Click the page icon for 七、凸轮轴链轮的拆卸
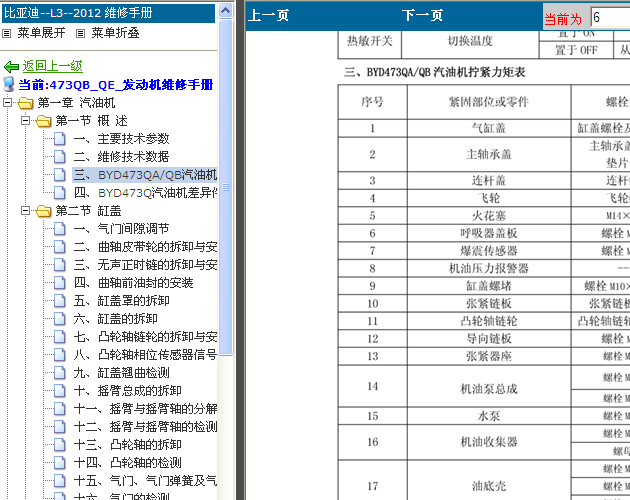This screenshot has height=500, width=630. click(x=60, y=337)
